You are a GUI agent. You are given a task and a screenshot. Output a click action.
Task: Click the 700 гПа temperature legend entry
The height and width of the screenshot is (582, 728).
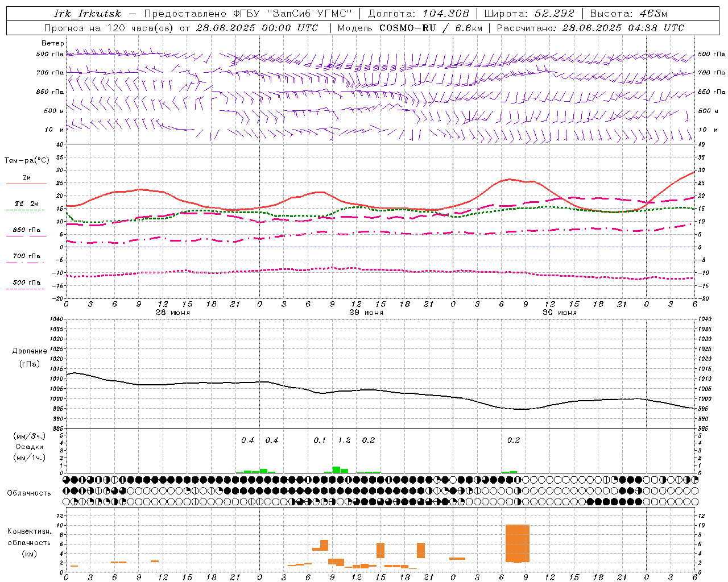click(26, 259)
